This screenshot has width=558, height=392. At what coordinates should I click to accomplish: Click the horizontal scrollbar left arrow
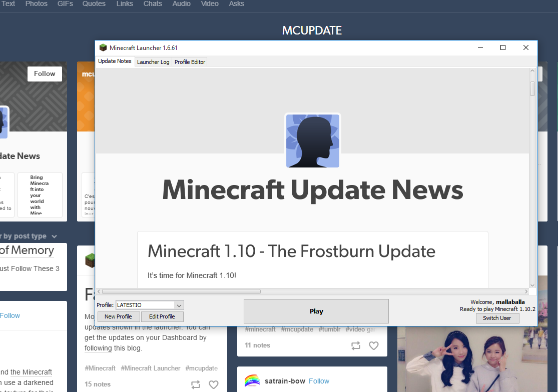pyautogui.click(x=99, y=291)
